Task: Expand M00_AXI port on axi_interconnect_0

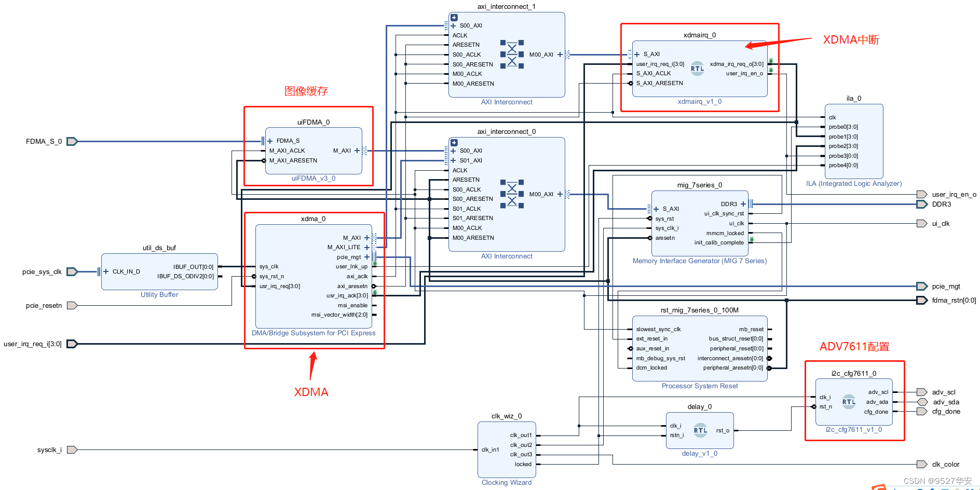Action: point(560,194)
